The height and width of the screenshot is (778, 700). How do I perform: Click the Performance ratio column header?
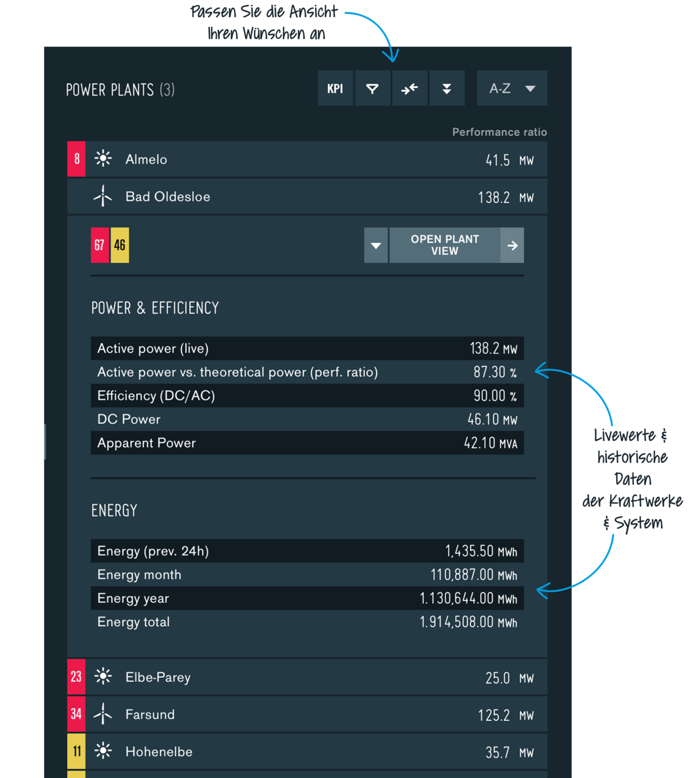[x=500, y=132]
